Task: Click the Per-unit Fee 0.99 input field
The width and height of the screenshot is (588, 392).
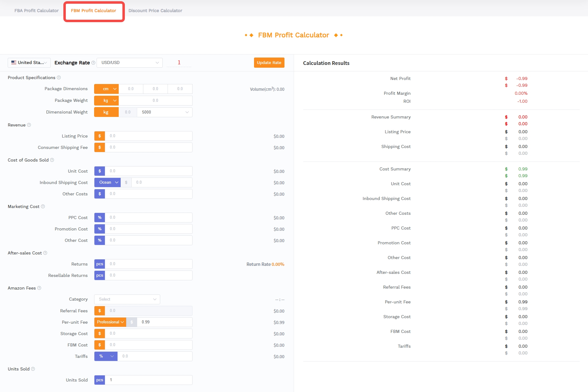Action: pos(165,322)
